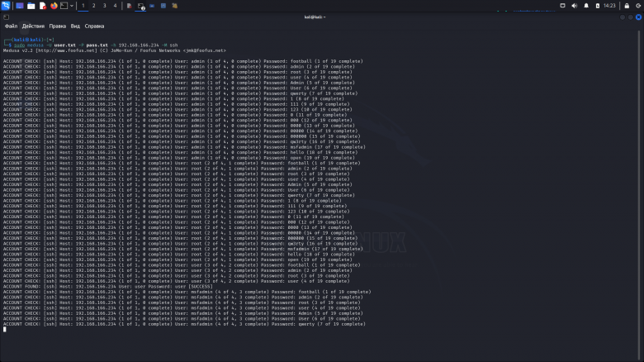
Task: Click pass.txt in the command line
Action: (x=97, y=45)
